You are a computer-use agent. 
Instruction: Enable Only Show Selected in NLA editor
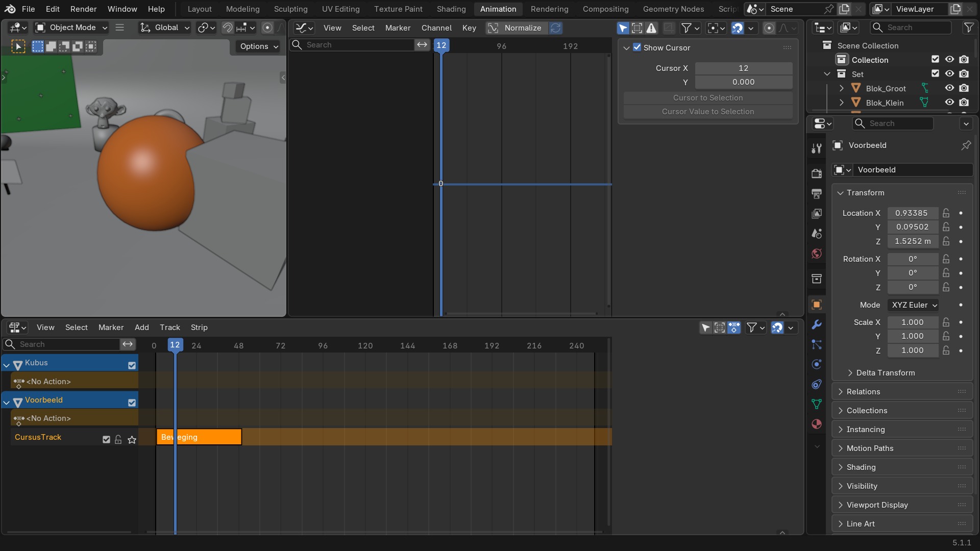pyautogui.click(x=705, y=328)
